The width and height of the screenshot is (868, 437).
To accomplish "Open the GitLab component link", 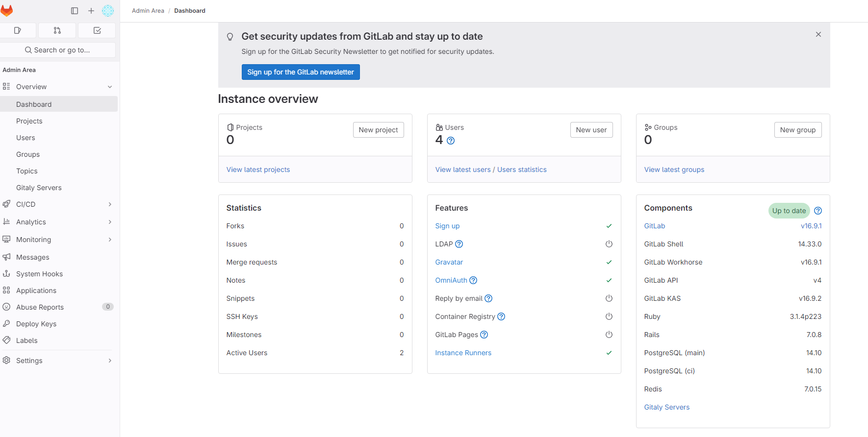I will (x=655, y=226).
